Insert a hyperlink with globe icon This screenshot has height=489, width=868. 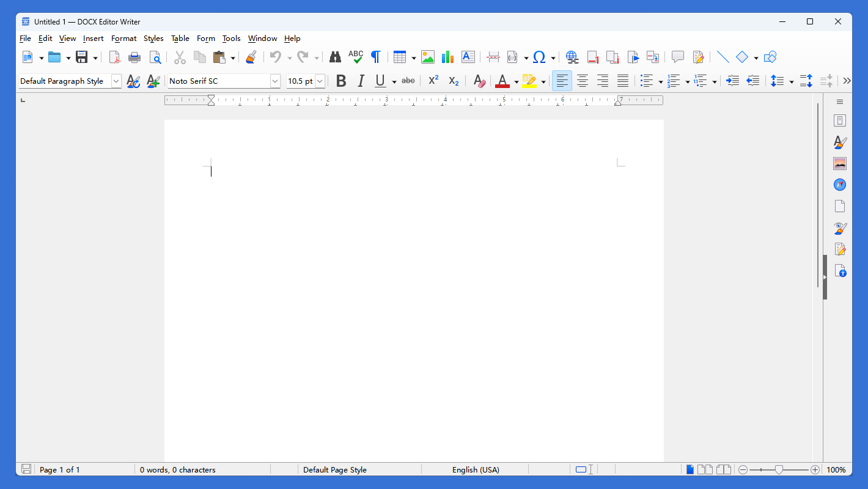pyautogui.click(x=572, y=57)
